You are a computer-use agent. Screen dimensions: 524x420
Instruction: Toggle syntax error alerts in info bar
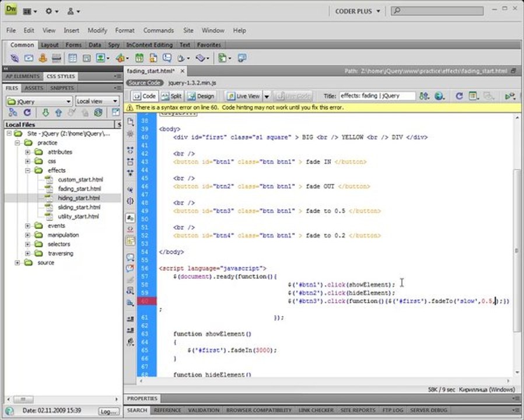(x=130, y=240)
